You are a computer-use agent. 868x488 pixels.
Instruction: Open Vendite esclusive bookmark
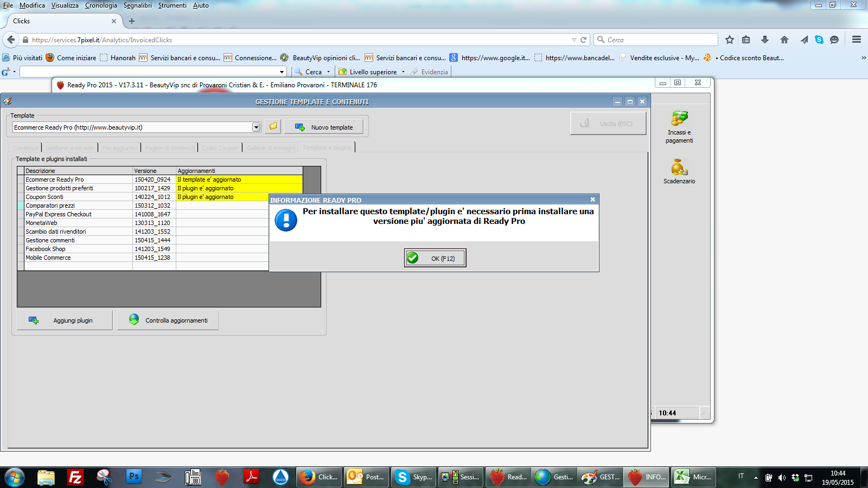point(659,57)
